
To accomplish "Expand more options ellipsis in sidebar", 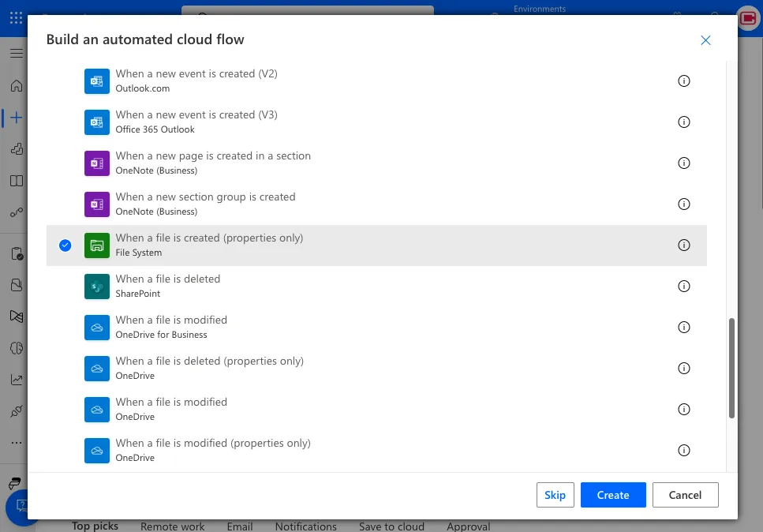I will [16, 443].
